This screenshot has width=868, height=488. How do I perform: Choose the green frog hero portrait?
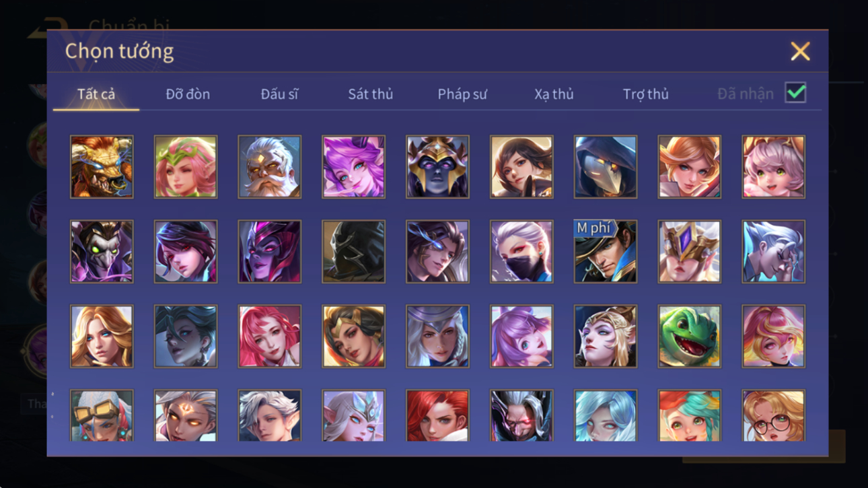click(689, 337)
